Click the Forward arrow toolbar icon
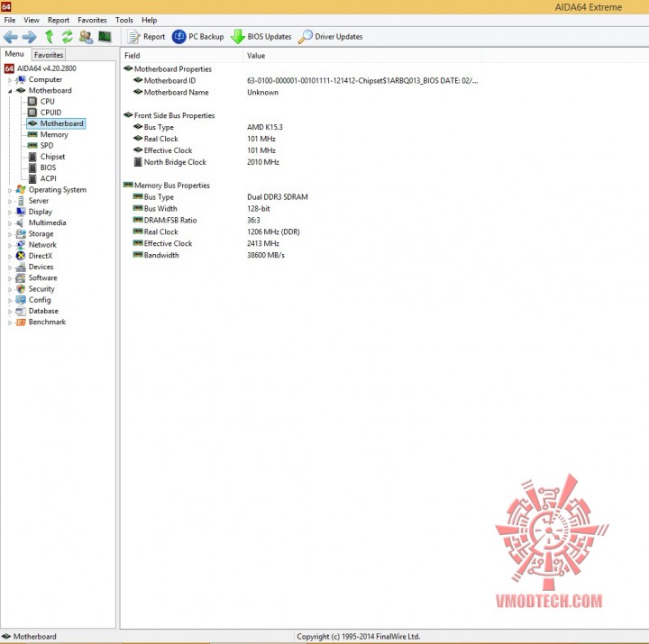649x644 pixels. coord(29,37)
